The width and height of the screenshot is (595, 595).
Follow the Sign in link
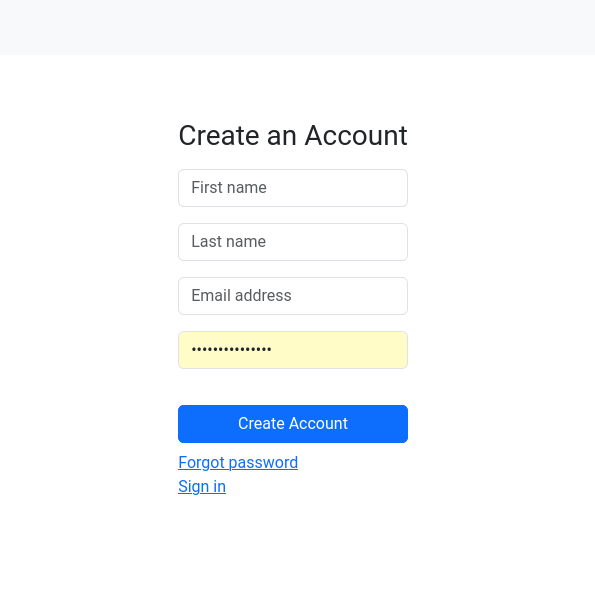pyautogui.click(x=202, y=486)
